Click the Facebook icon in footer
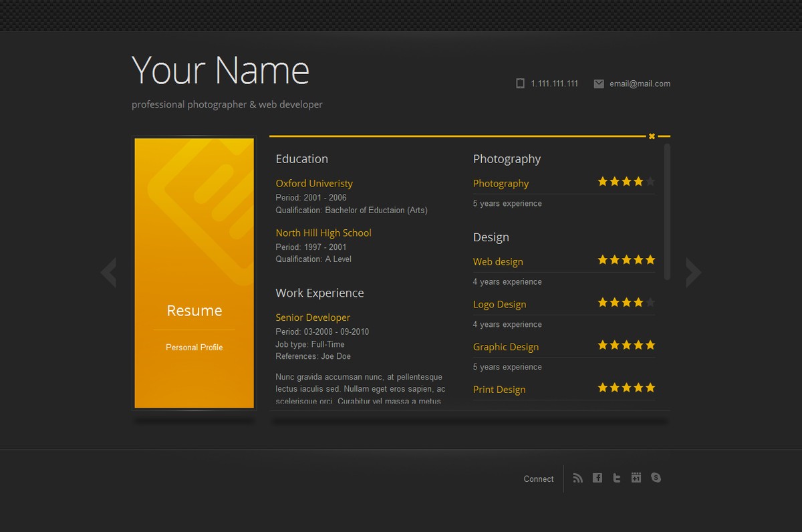This screenshot has width=802, height=532. click(x=597, y=478)
